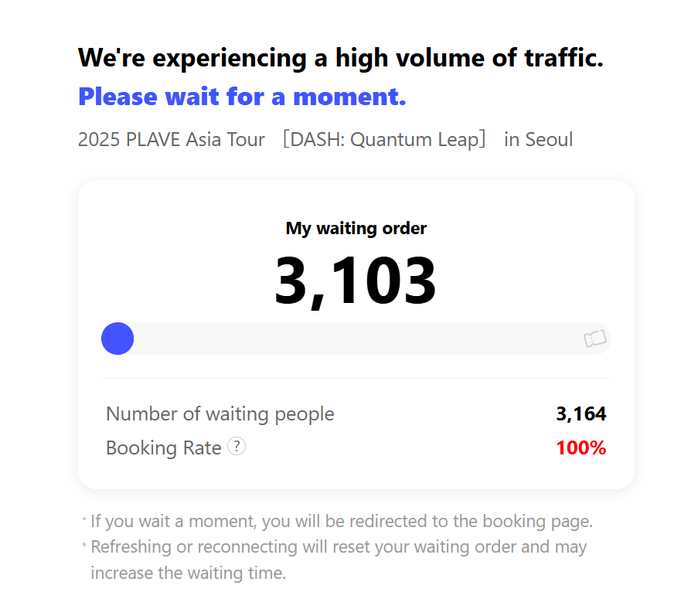Click the red 100% booking rate value
This screenshot has height=616, width=698.
click(x=581, y=448)
